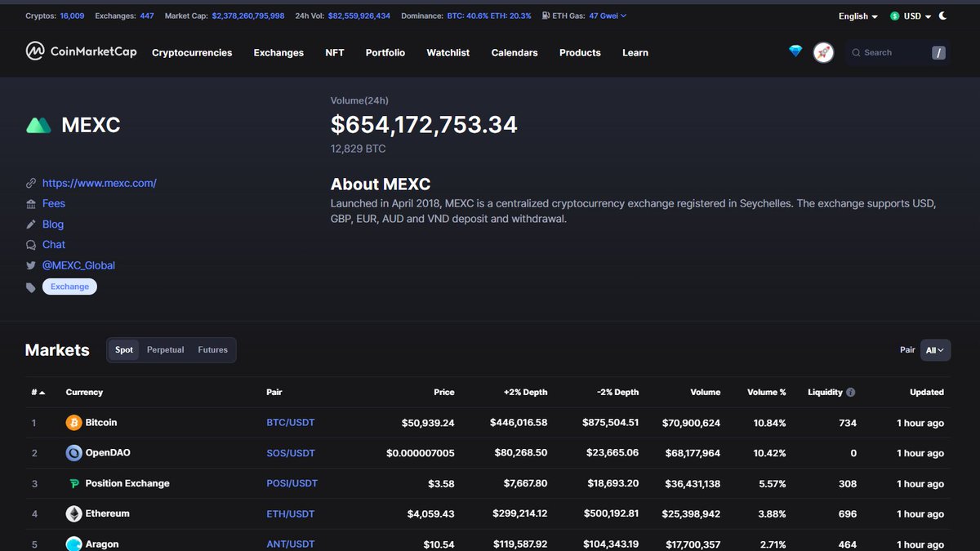Screen dimensions: 980x551
Task: Sort by the Price column header
Action: (x=444, y=393)
